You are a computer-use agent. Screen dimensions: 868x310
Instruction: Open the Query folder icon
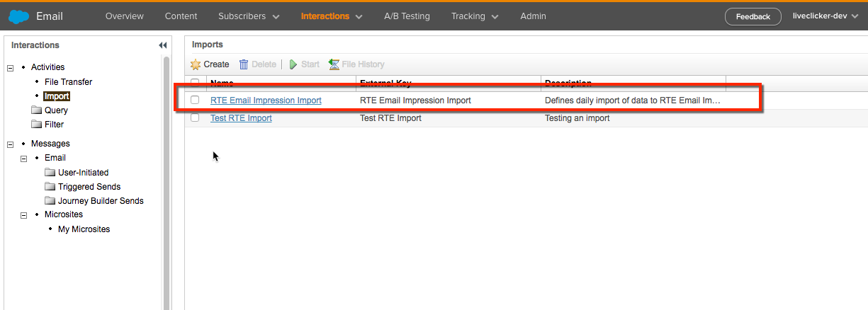click(37, 110)
